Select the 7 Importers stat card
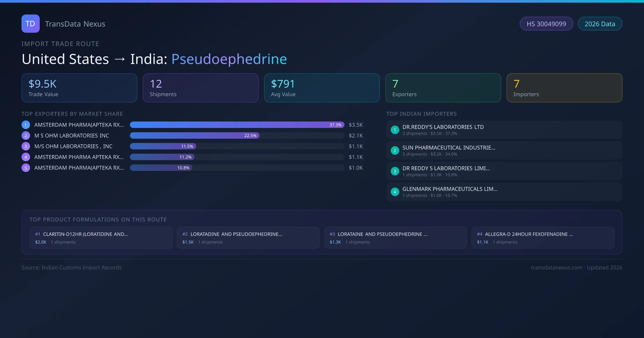 coord(564,88)
